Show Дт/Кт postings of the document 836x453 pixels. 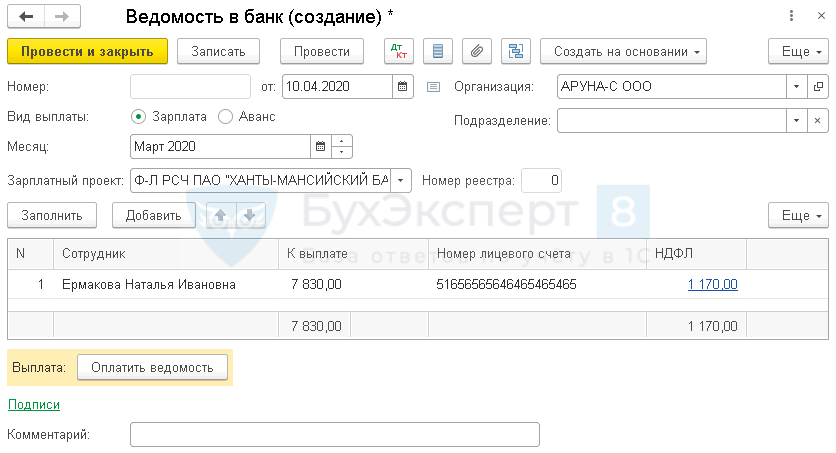point(399,51)
